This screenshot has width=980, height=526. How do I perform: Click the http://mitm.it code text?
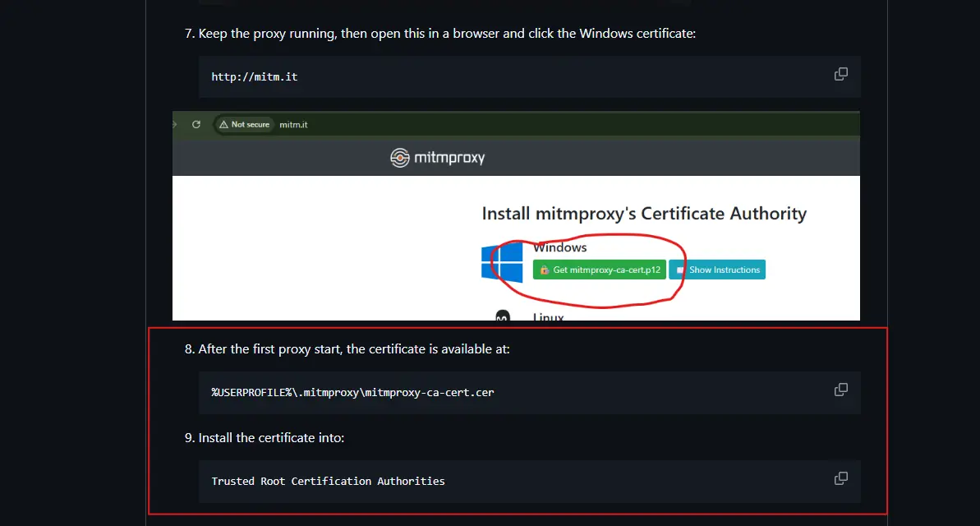point(255,77)
